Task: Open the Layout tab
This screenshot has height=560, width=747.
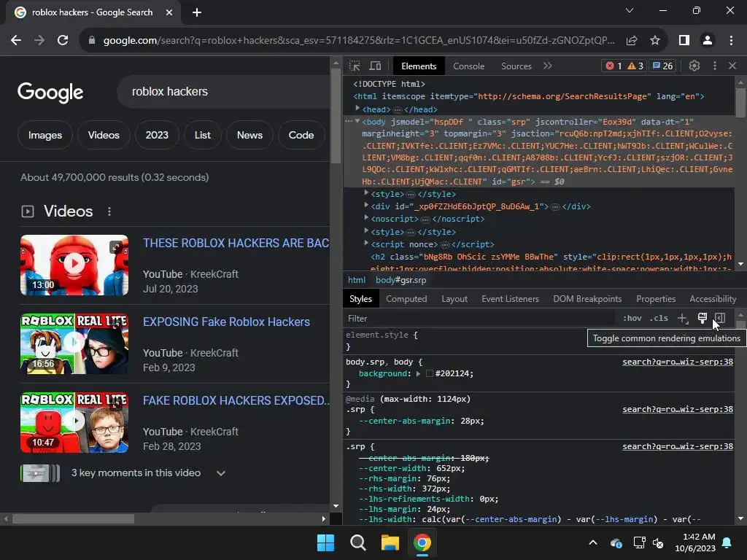Action: [x=454, y=299]
